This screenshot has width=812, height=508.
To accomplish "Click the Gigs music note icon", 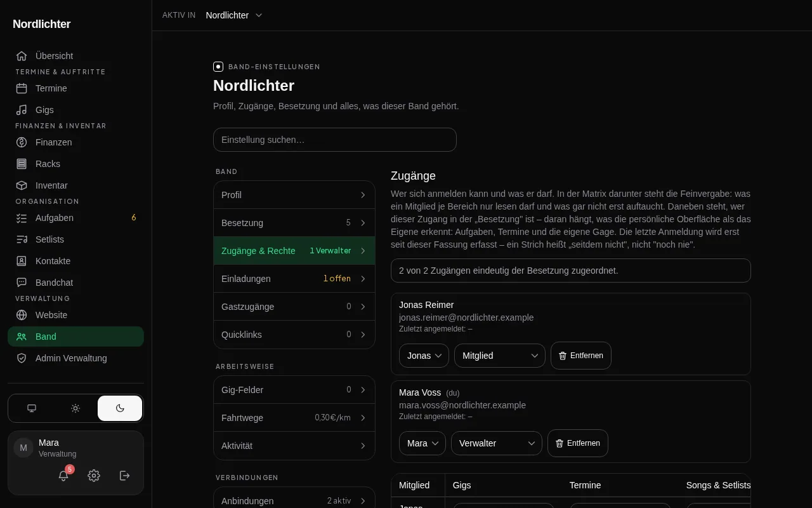I will point(22,110).
